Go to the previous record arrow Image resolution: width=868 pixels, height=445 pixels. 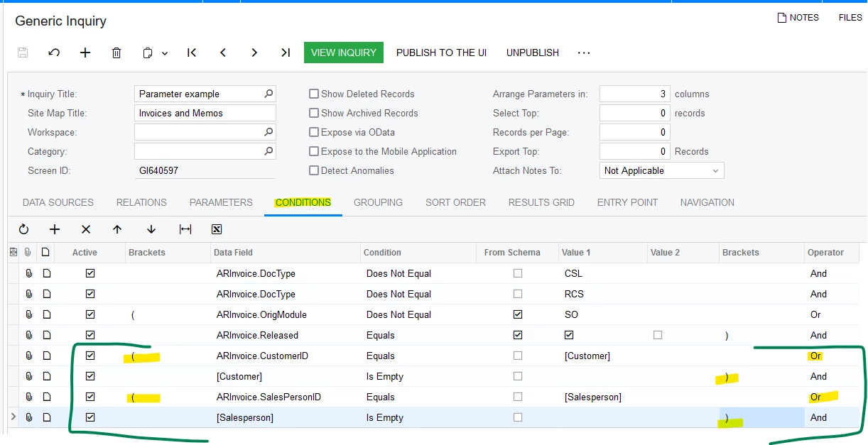223,53
